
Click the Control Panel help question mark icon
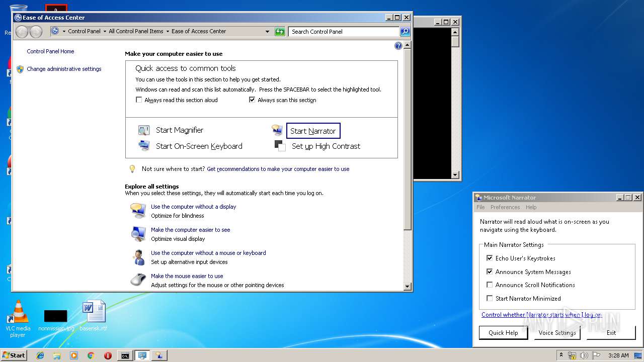click(398, 46)
